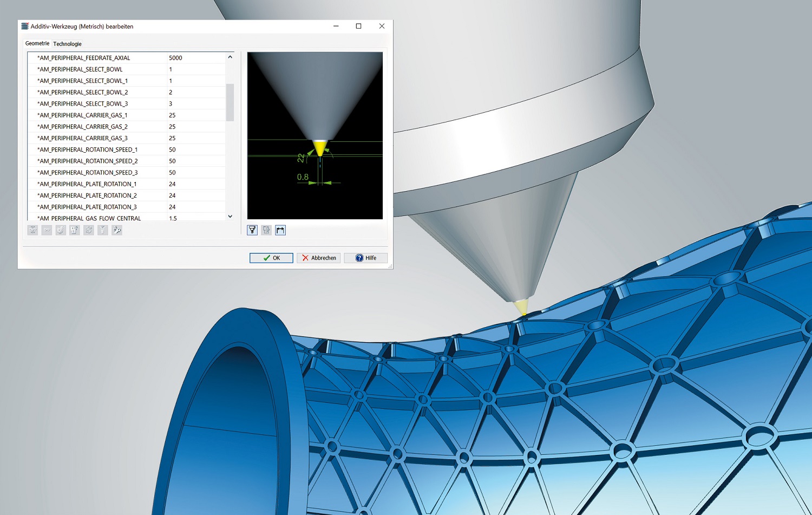Toggle the tool display in the preview
812x515 pixels.
(252, 230)
